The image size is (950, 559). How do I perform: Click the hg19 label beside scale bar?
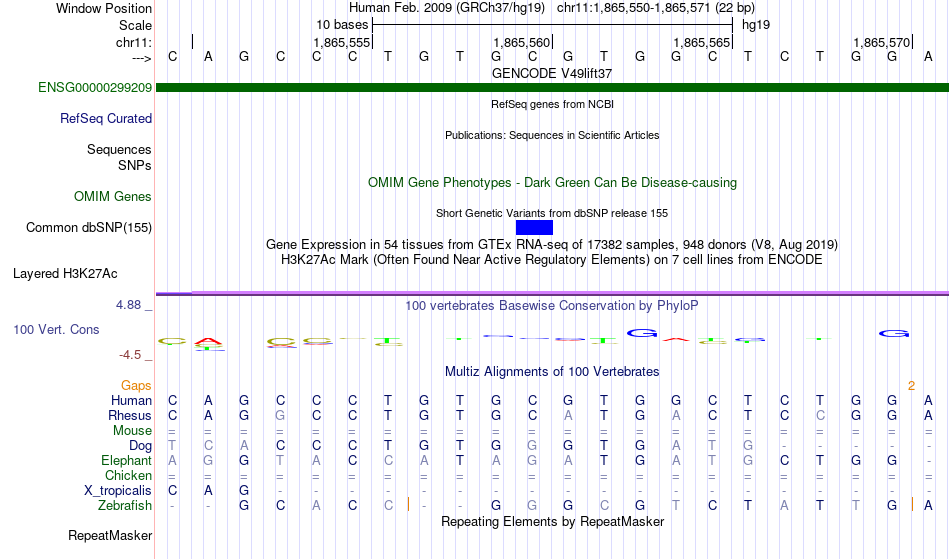click(756, 25)
